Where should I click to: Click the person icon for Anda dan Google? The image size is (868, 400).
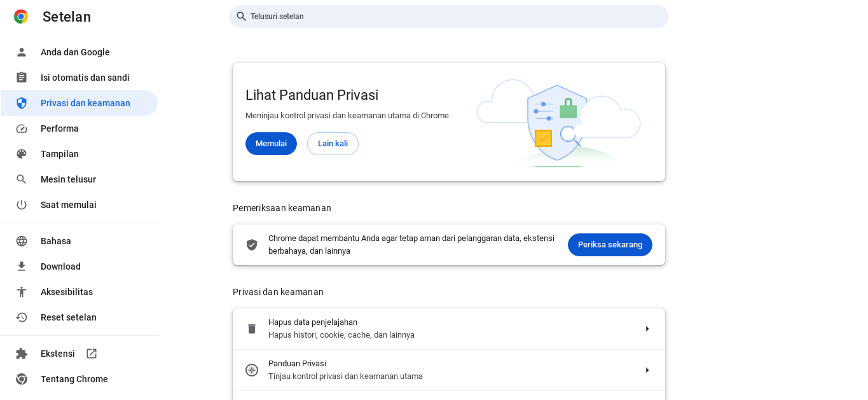(x=22, y=52)
